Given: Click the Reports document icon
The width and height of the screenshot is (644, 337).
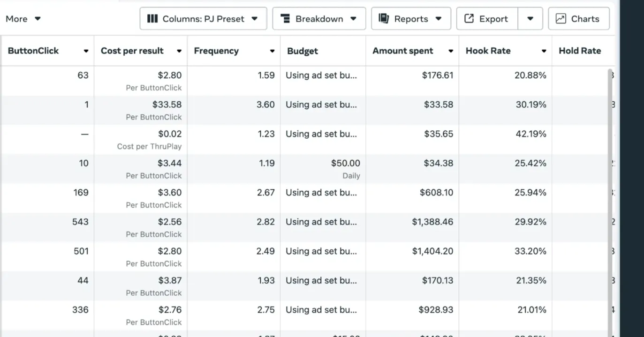Looking at the screenshot, I should [384, 19].
